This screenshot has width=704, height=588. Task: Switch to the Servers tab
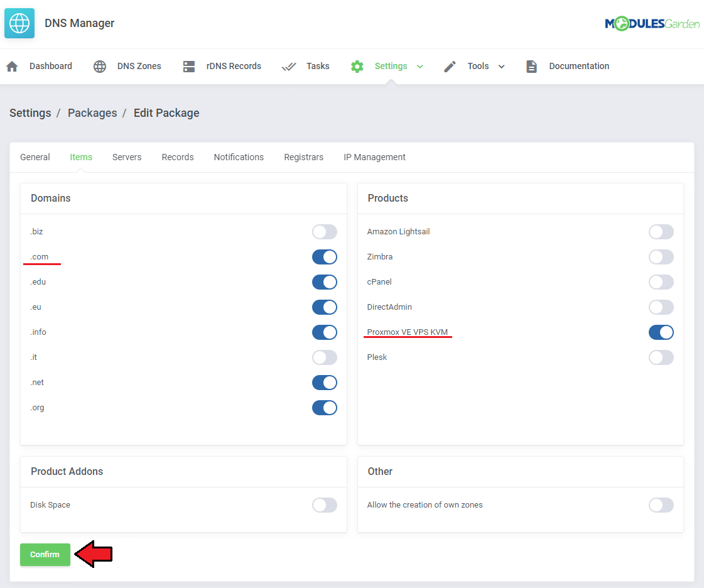[127, 157]
